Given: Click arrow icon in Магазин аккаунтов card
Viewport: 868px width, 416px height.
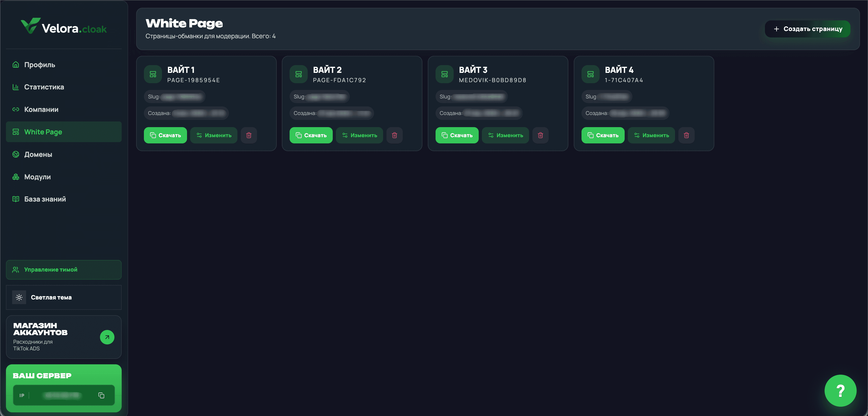Looking at the screenshot, I should 107,337.
